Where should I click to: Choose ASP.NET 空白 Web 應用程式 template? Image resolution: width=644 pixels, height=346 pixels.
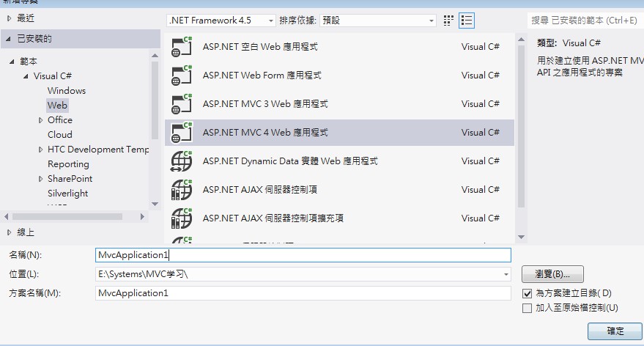pyautogui.click(x=339, y=47)
